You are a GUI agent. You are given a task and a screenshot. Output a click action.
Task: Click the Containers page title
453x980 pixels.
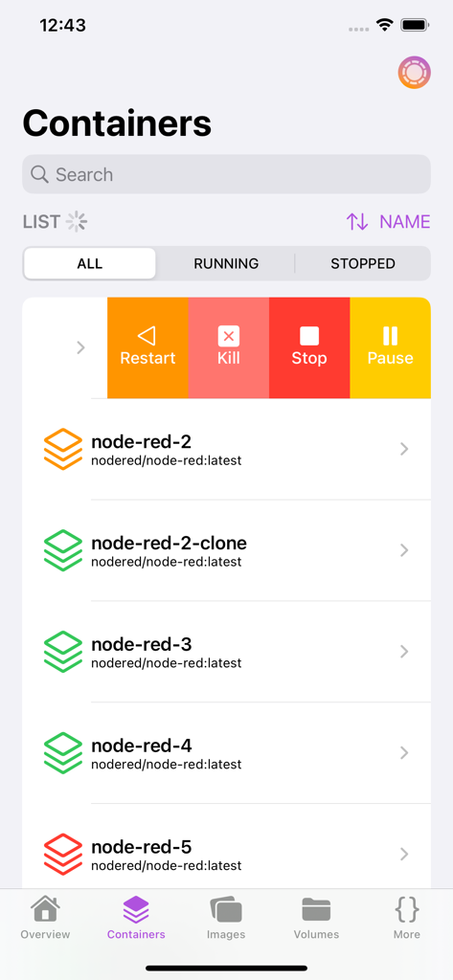(x=117, y=123)
